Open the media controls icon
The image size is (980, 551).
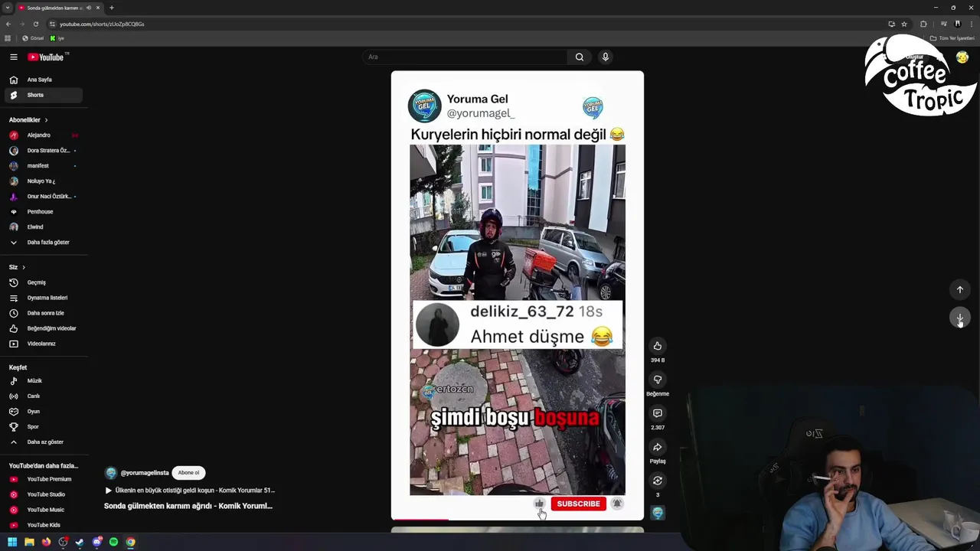[943, 24]
